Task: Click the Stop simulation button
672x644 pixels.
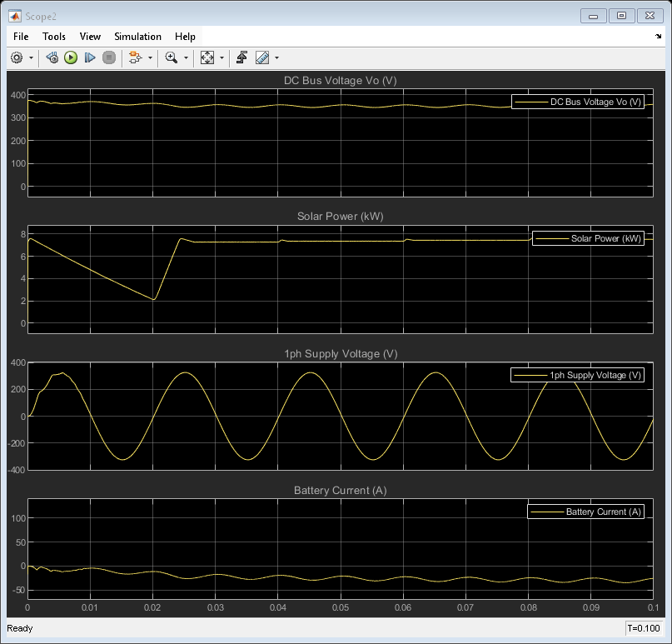Action: (109, 57)
